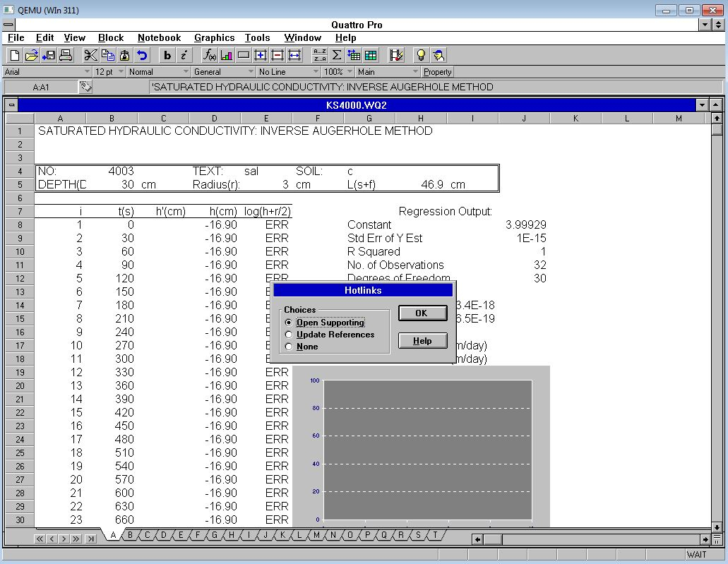Click the function f(x) icon
The image size is (728, 564).
210,55
